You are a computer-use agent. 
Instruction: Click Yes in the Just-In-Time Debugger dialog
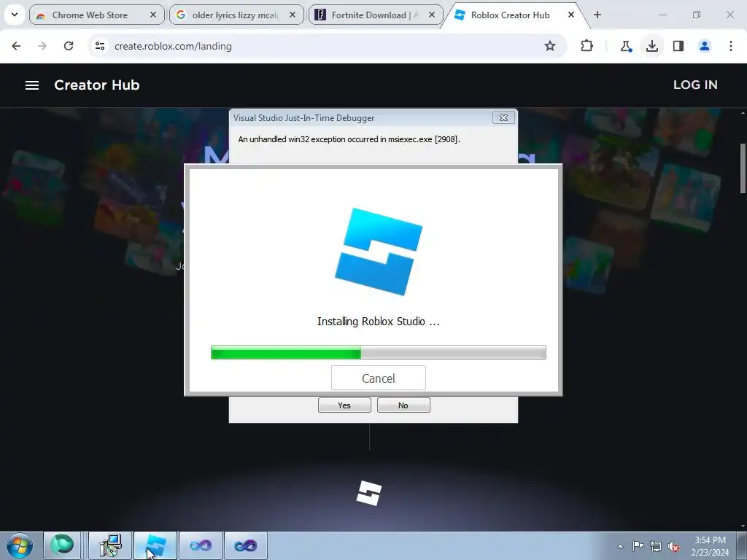tap(344, 405)
